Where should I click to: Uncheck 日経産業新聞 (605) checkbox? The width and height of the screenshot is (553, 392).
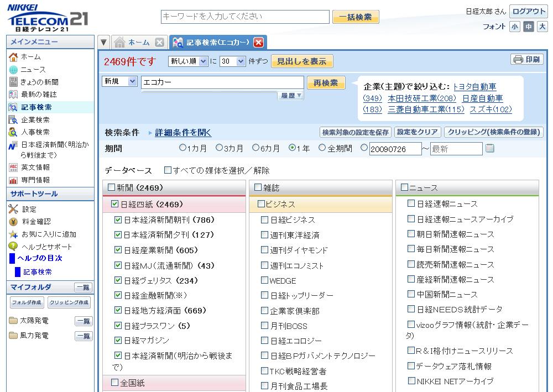(x=118, y=249)
